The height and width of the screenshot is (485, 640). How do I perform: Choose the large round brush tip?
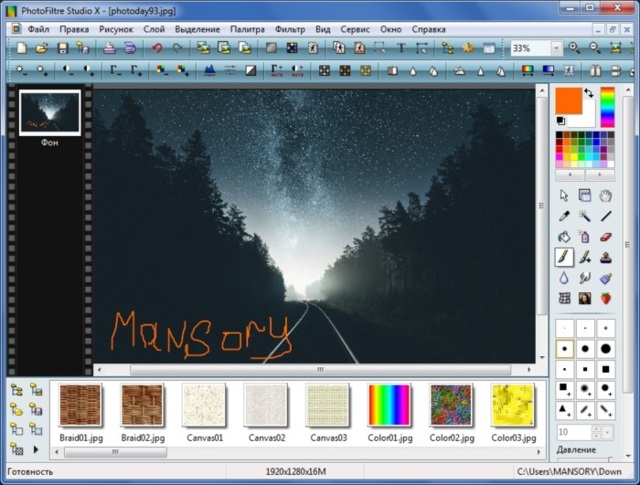tap(606, 349)
